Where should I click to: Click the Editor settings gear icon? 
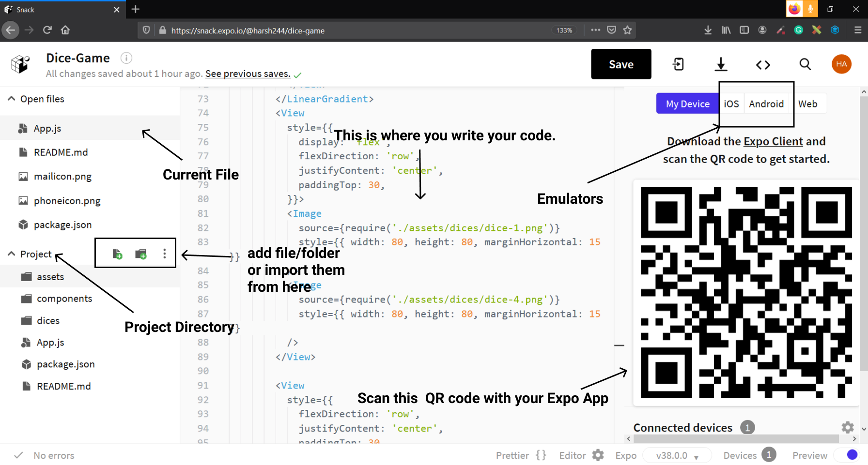tap(598, 455)
